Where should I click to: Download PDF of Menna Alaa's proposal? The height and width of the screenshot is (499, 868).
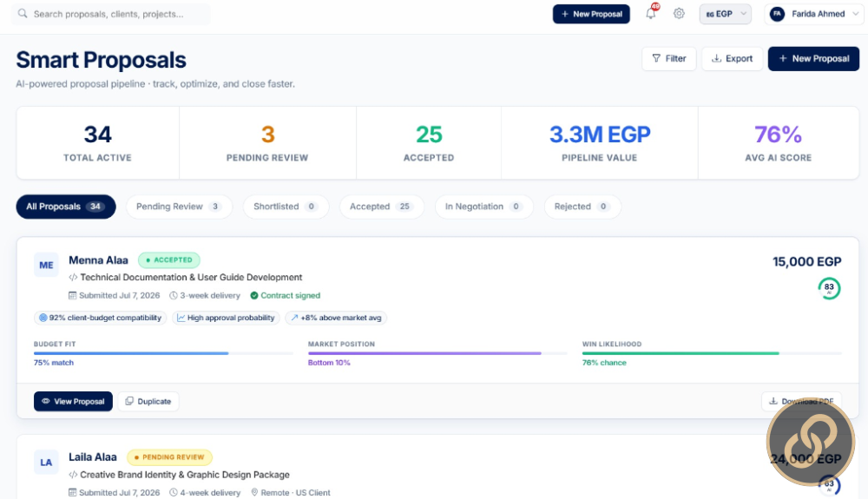[x=801, y=401]
